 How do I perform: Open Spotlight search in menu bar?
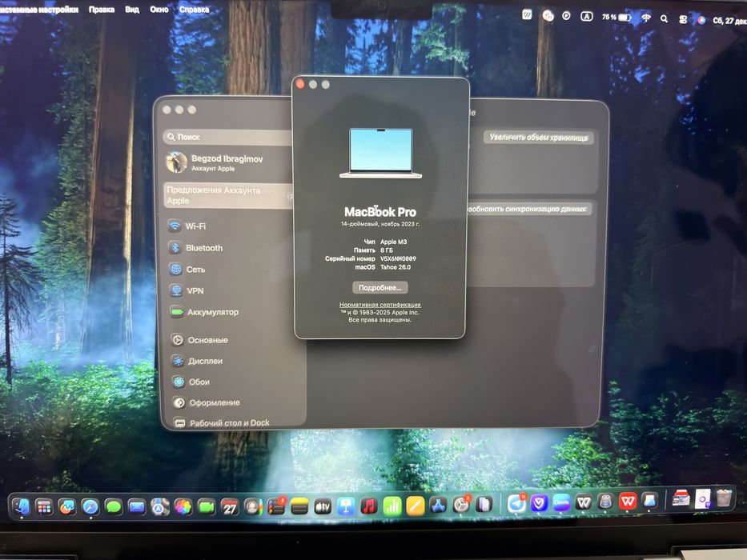click(664, 18)
